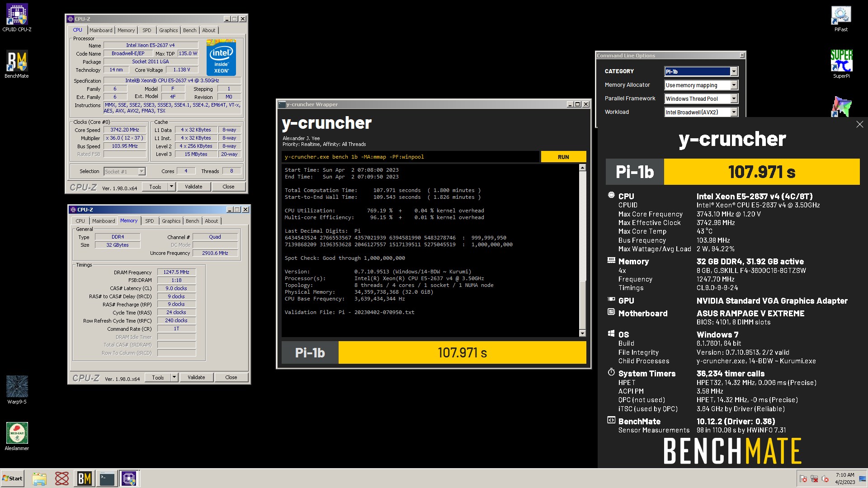Click the OS Windows icon in BenchMate panel
Image resolution: width=868 pixels, height=488 pixels.
tap(611, 334)
